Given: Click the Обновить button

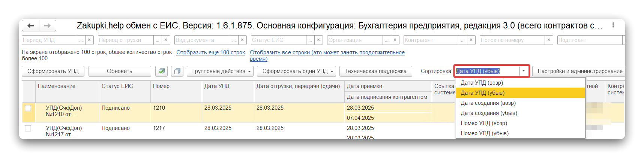Looking at the screenshot, I should click(120, 71).
